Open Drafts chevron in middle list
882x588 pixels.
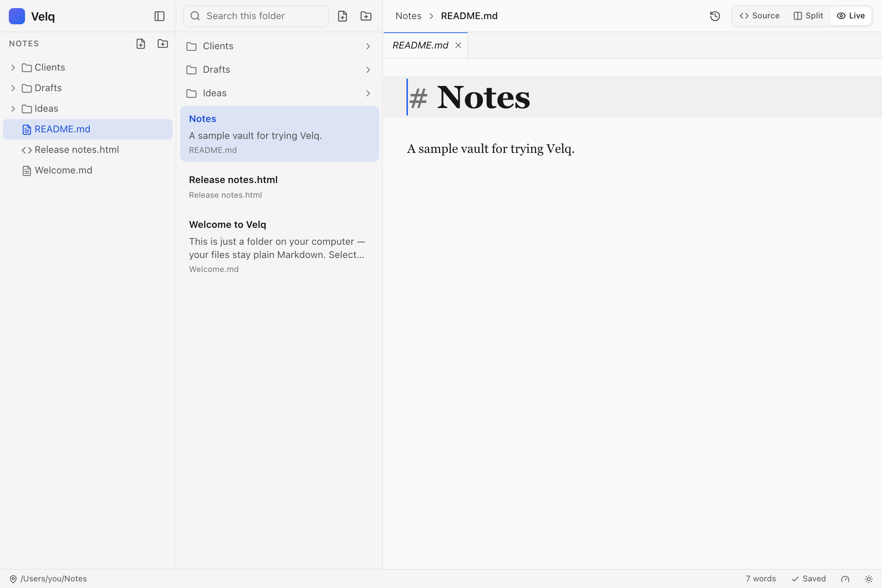click(368, 70)
